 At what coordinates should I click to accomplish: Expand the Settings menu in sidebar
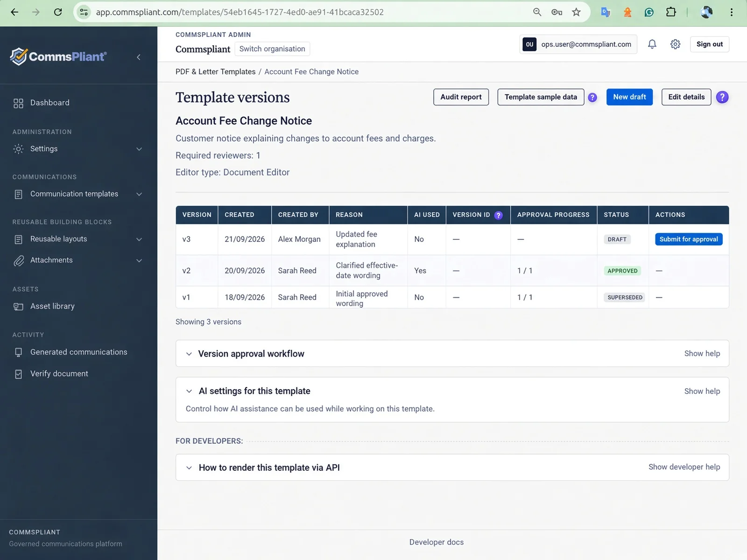click(x=78, y=149)
